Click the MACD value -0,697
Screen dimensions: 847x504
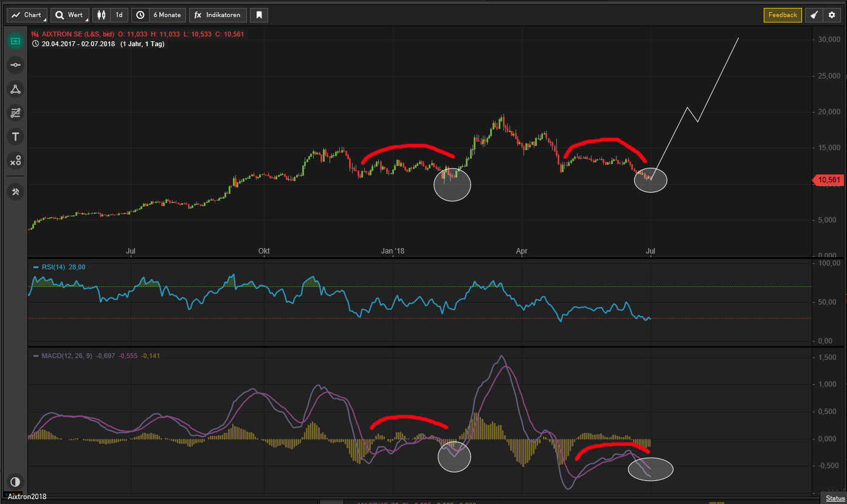point(105,356)
